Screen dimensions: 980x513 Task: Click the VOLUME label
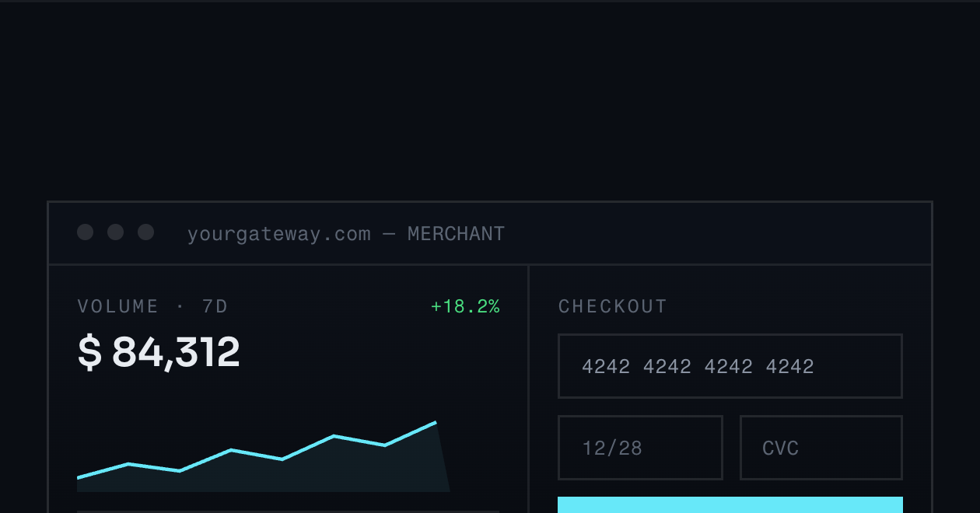[118, 306]
